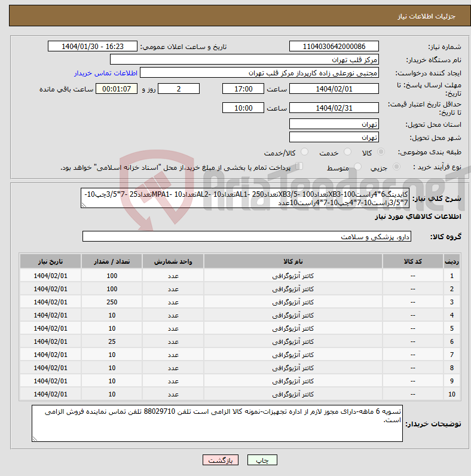Click quantity 25 in row 6
The width and height of the screenshot is (471, 476).
(112, 341)
